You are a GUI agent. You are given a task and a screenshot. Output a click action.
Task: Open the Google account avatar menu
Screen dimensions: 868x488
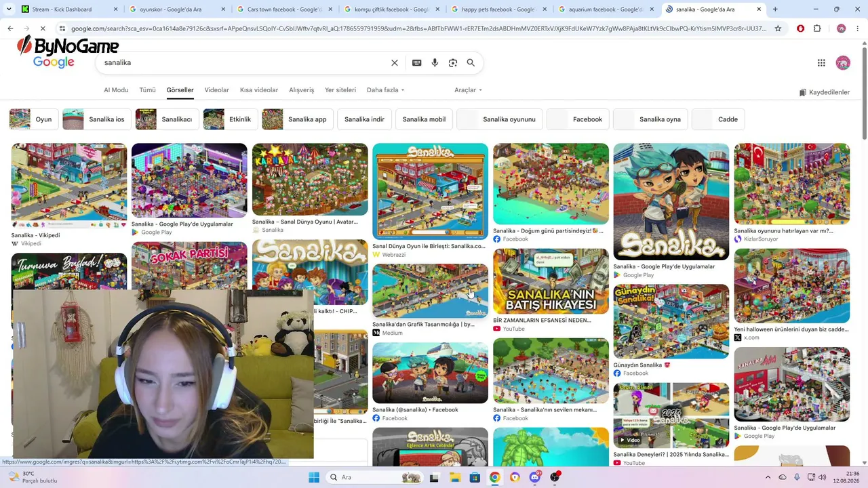(843, 63)
